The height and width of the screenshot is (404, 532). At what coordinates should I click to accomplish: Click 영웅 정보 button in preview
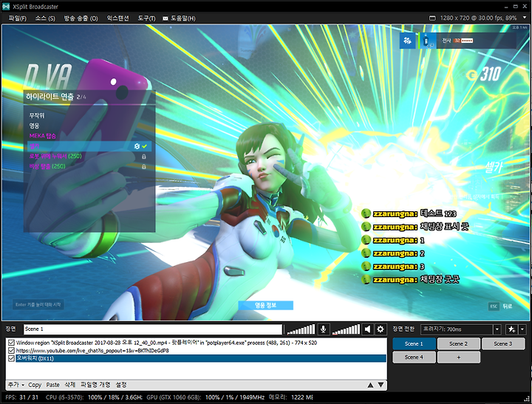click(x=266, y=305)
